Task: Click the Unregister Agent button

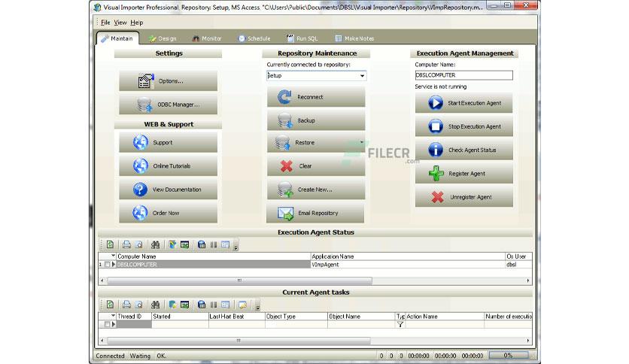Action: coord(463,197)
